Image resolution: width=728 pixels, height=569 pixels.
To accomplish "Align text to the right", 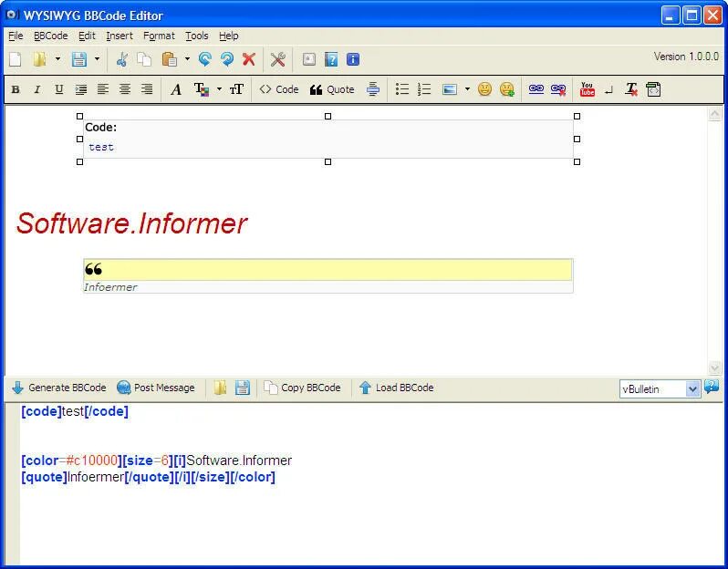I will [147, 89].
